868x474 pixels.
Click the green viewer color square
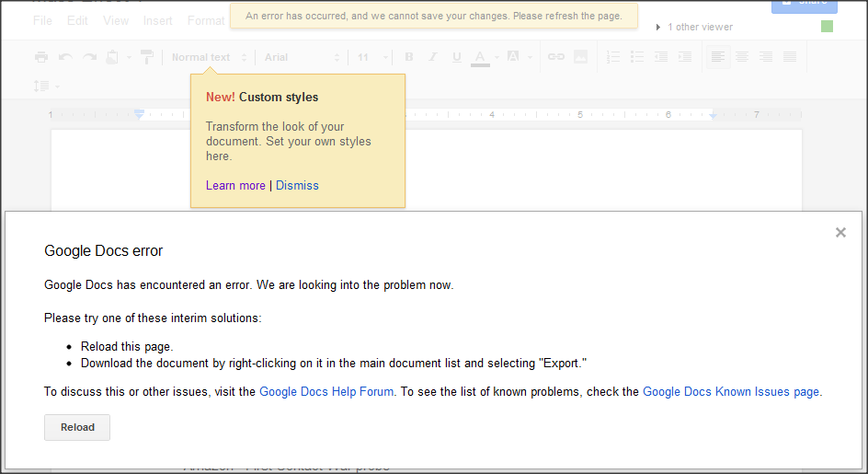click(827, 26)
